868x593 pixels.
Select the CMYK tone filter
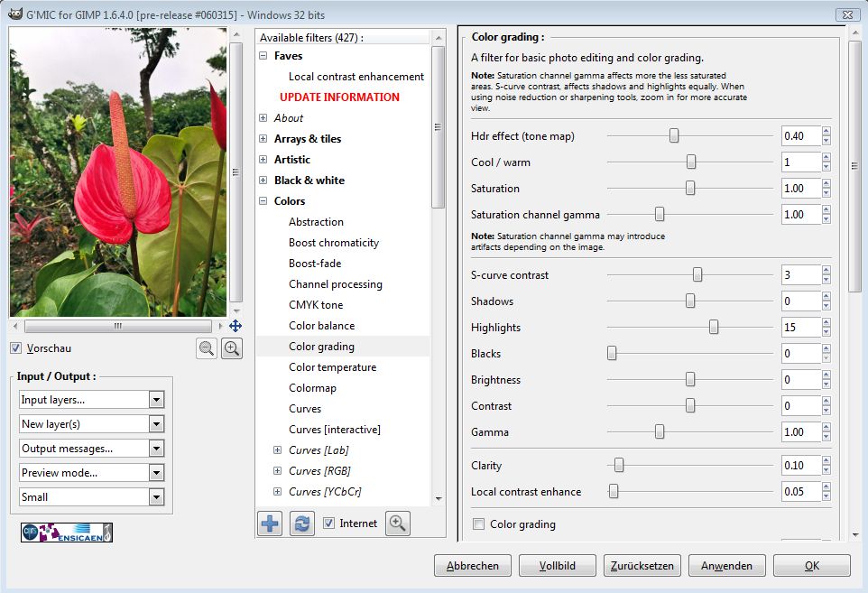tap(316, 305)
